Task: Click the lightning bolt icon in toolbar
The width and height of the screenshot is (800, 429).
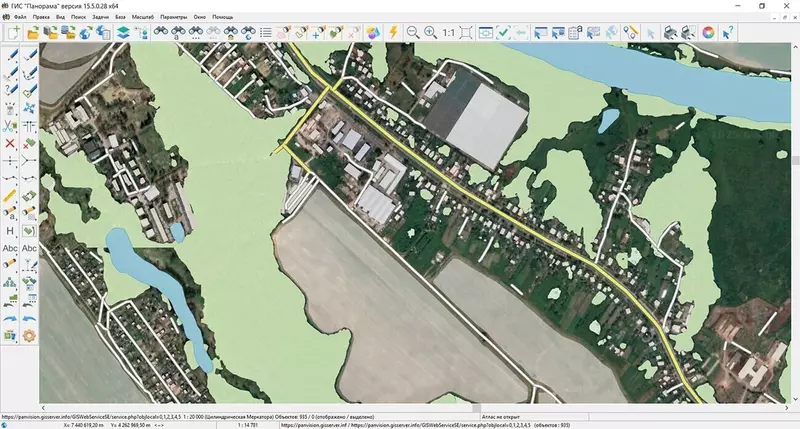Action: tap(392, 33)
